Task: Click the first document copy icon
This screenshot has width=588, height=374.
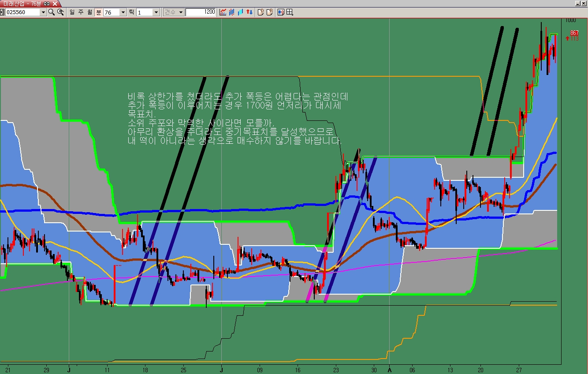Action: click(261, 12)
